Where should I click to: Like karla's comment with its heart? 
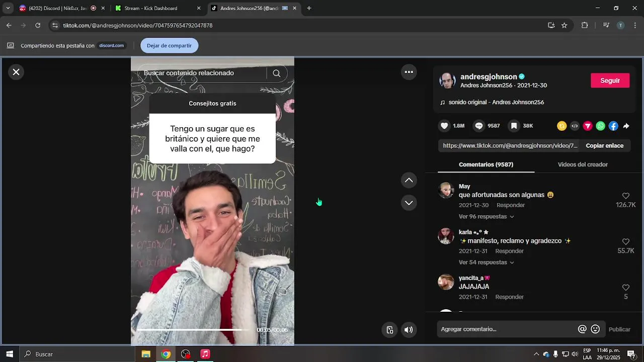(626, 242)
